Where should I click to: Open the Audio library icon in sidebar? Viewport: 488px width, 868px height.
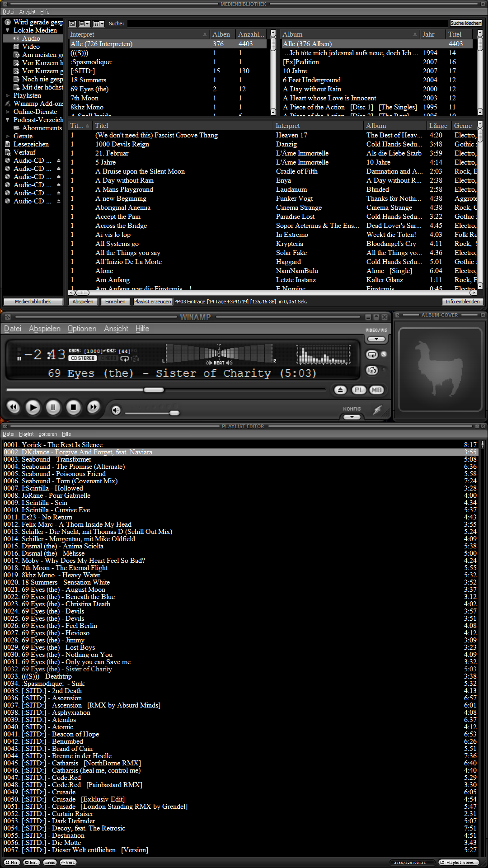tap(16, 38)
